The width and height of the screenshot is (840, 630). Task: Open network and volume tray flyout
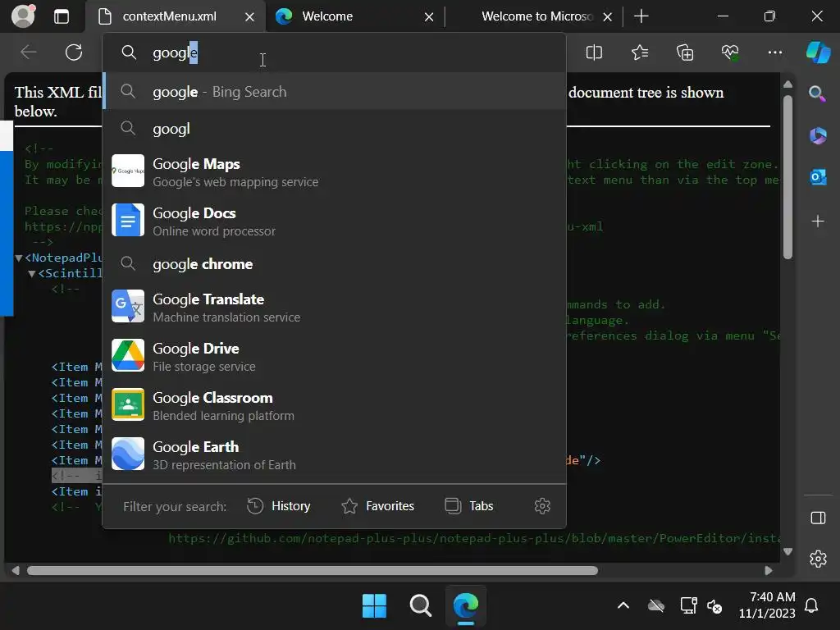click(x=701, y=606)
